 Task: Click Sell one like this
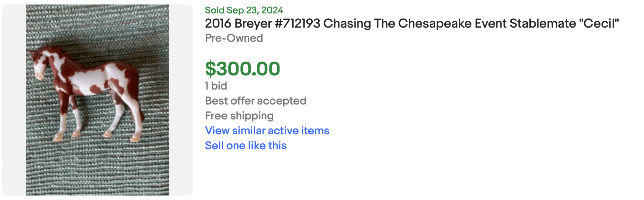pyautogui.click(x=246, y=146)
